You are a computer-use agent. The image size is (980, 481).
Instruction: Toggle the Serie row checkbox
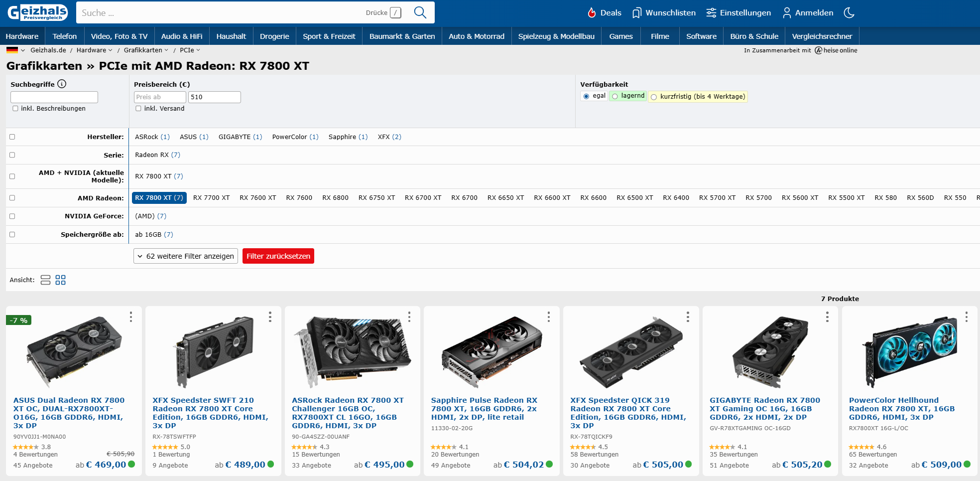coord(12,155)
